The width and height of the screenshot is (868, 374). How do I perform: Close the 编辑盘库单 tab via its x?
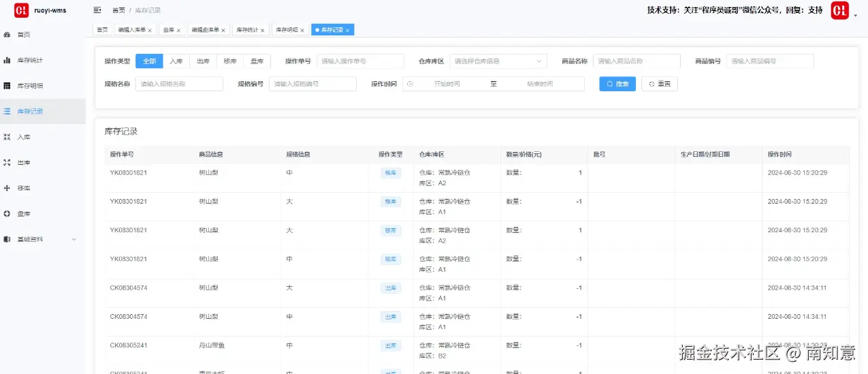(x=223, y=31)
